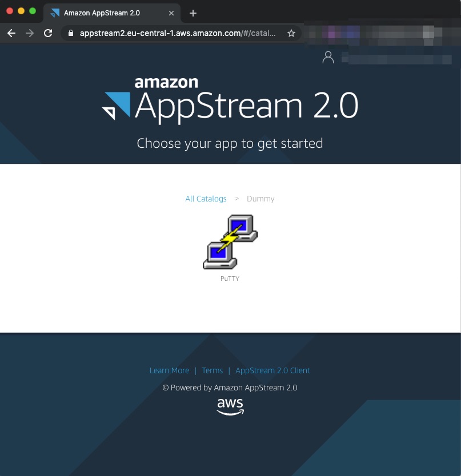Open the Terms link
The image size is (461, 476).
pyautogui.click(x=212, y=370)
